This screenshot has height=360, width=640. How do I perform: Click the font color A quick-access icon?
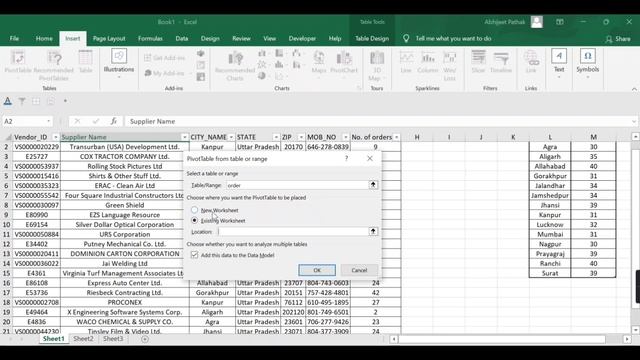pos(7,101)
